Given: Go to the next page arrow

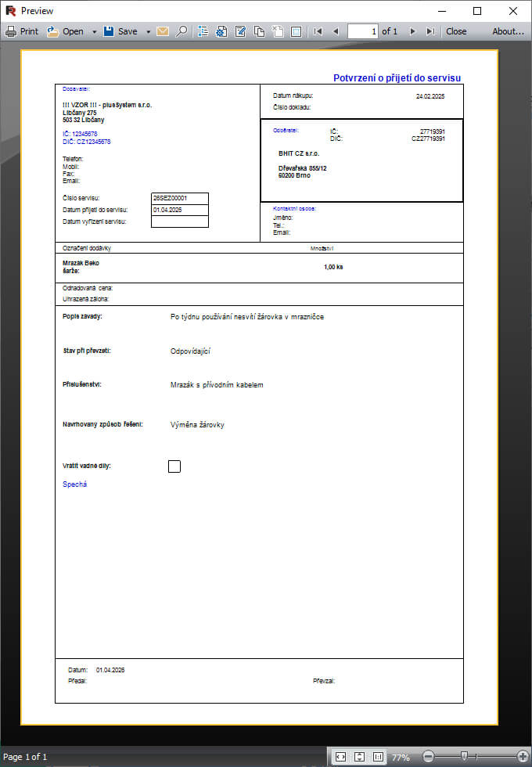Looking at the screenshot, I should coord(412,31).
